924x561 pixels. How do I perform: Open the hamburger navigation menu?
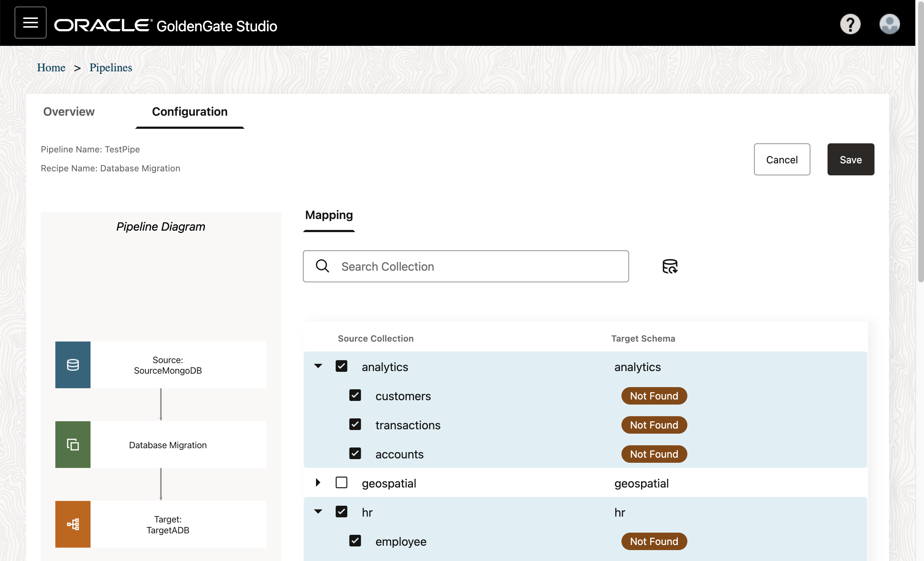30,23
